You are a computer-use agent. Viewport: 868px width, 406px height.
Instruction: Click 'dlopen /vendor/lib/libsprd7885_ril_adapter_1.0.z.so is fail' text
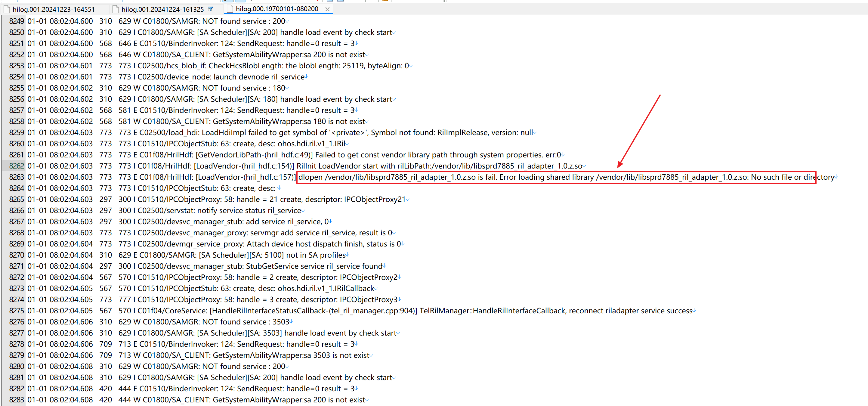point(398,177)
